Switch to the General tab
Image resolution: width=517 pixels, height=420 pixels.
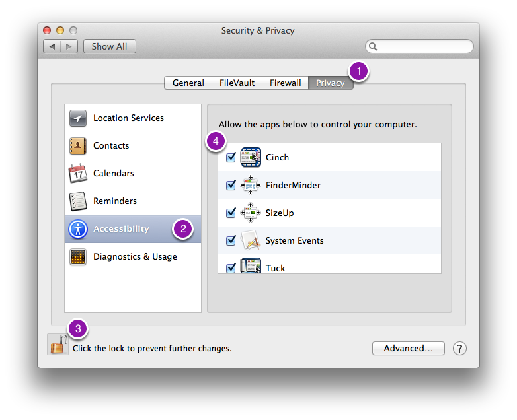coord(188,83)
